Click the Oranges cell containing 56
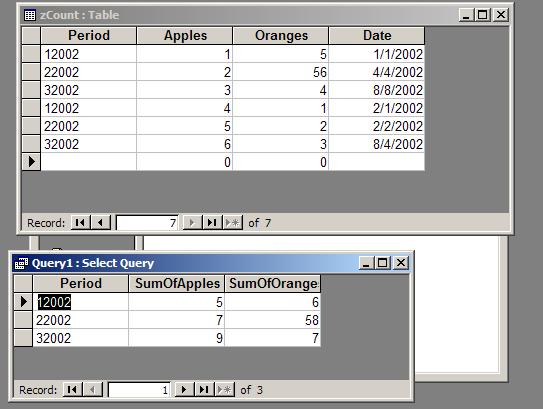This screenshot has height=409, width=543. [x=281, y=72]
